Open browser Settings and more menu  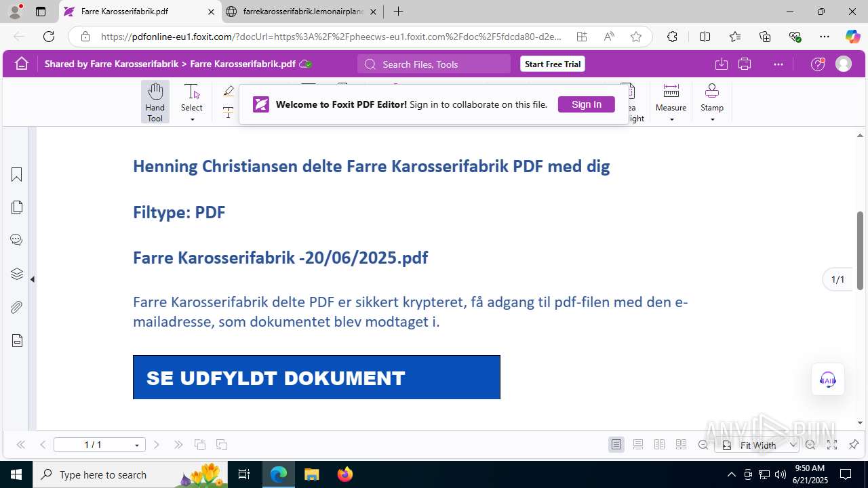click(x=825, y=37)
